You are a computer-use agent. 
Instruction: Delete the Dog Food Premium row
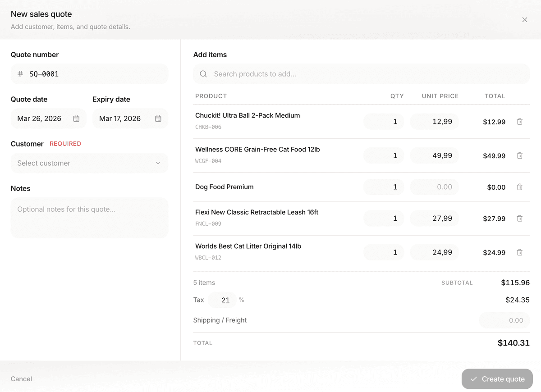[519, 187]
